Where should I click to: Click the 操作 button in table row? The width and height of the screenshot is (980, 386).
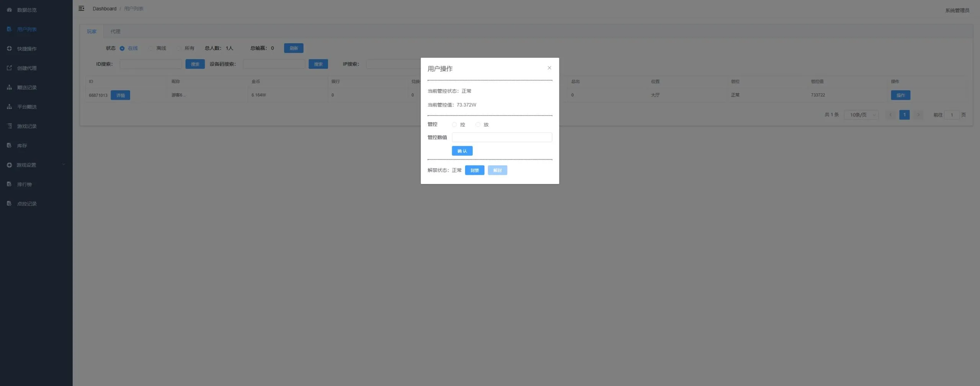point(900,95)
